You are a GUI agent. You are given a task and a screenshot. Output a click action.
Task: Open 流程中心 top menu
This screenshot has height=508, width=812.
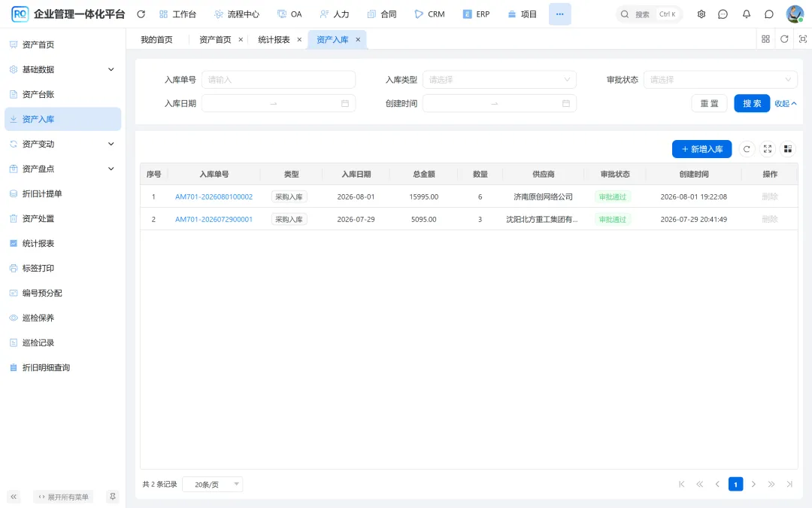pos(237,14)
